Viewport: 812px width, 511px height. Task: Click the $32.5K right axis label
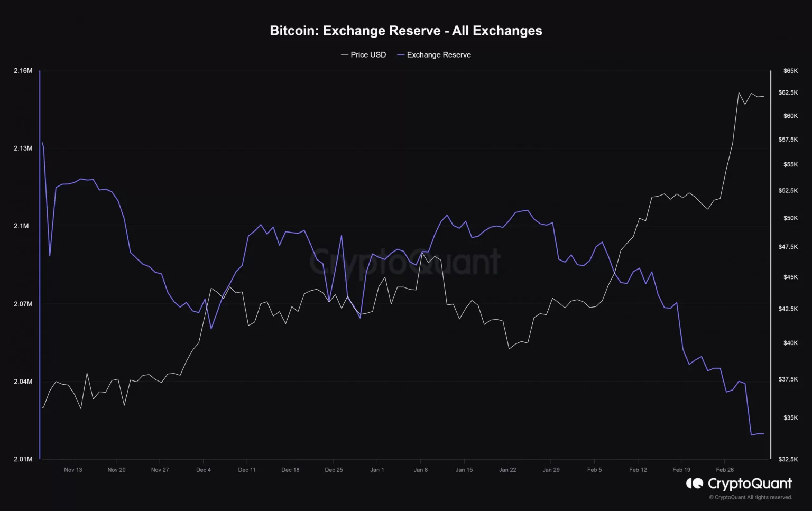pos(788,459)
